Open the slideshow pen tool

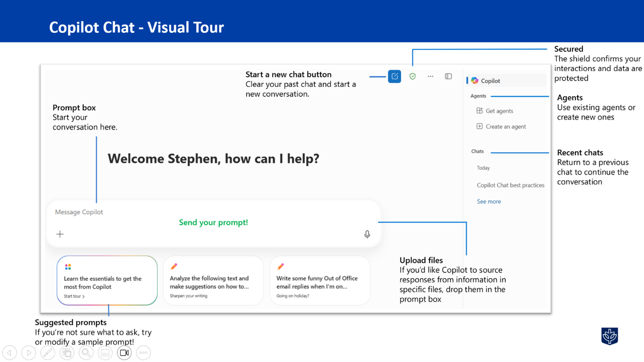[x=48, y=353]
